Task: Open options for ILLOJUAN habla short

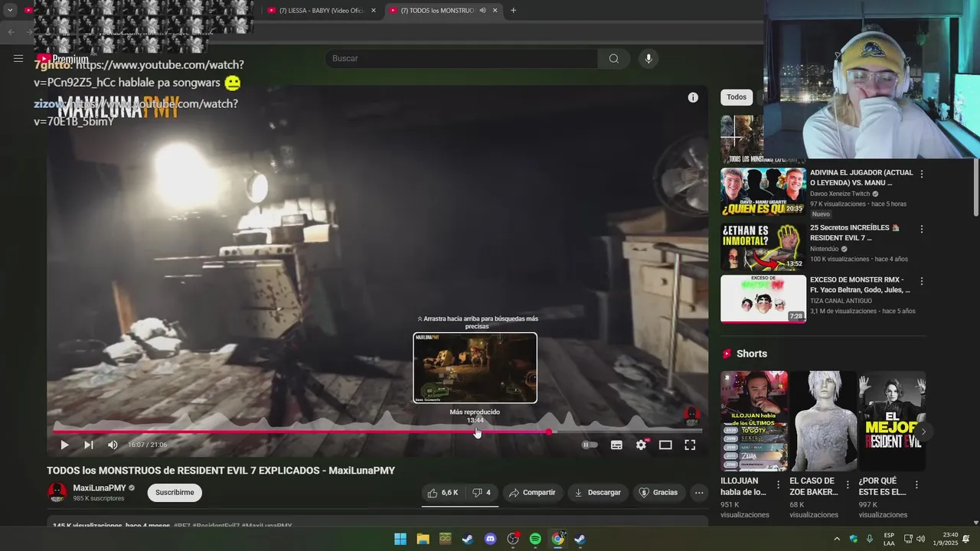Action: click(x=779, y=485)
